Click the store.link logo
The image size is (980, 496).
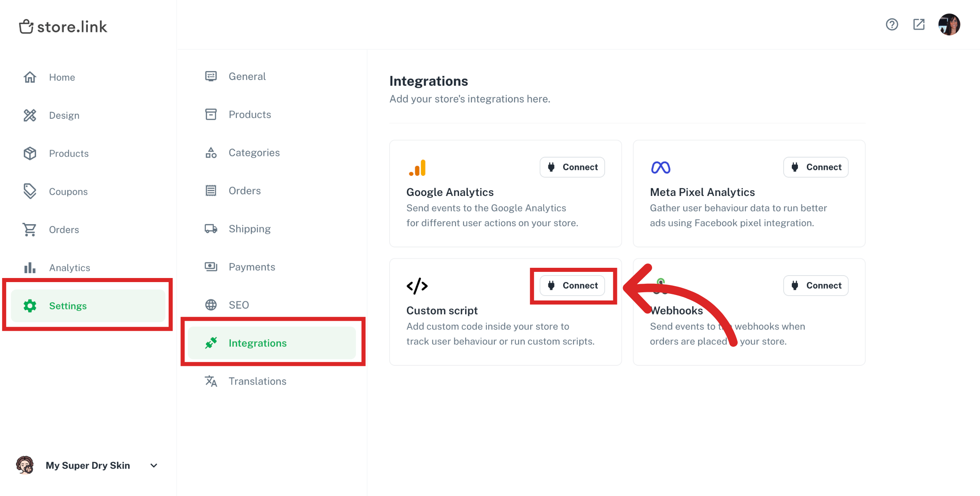coord(63,26)
